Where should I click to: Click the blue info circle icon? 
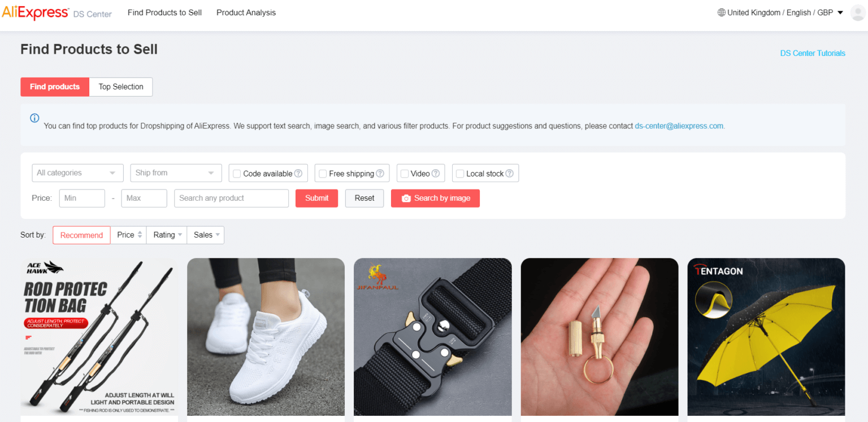pos(34,118)
